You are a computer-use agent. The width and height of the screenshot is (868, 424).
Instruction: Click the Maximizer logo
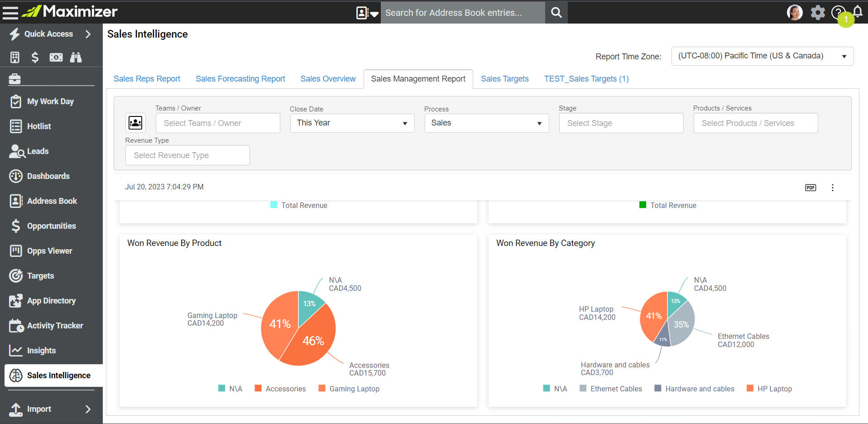[69, 11]
